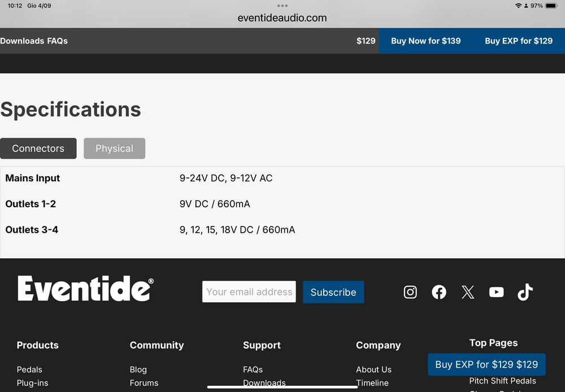
Task: Open the FAQs link under Support
Action: 253,369
